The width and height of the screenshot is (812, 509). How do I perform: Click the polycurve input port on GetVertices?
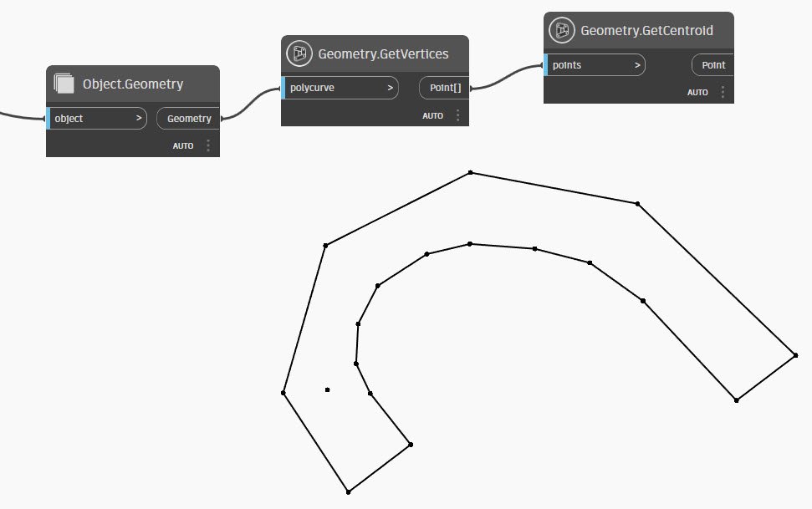[x=340, y=87]
